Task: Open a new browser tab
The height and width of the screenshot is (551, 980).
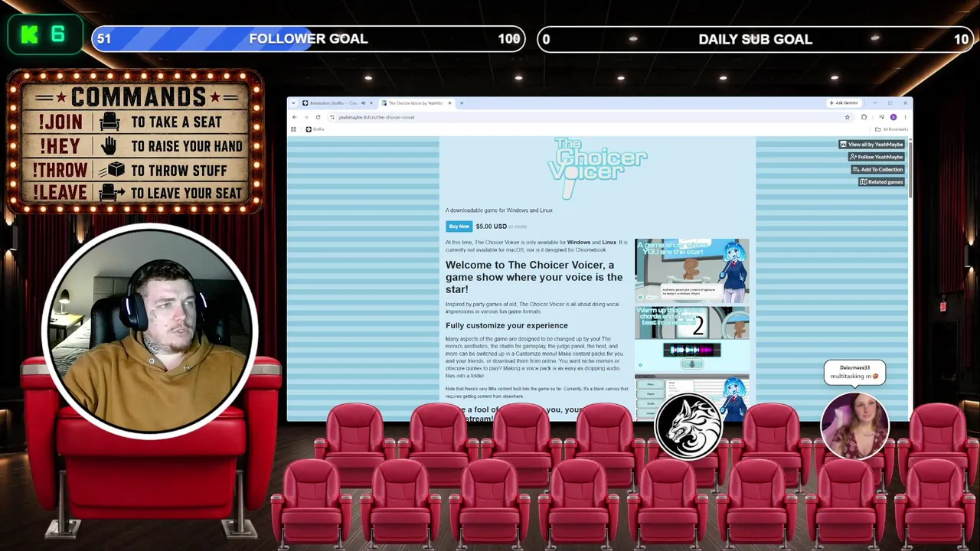Action: click(462, 103)
